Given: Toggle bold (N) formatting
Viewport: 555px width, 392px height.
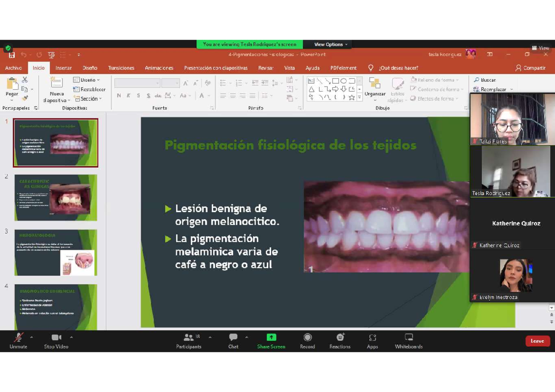Looking at the screenshot, I should [x=118, y=96].
